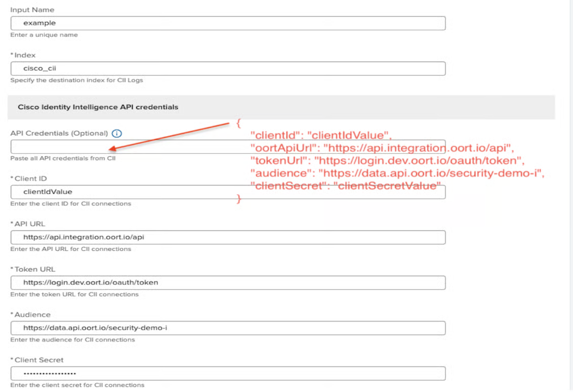Click the "API URL" field label

(x=29, y=224)
